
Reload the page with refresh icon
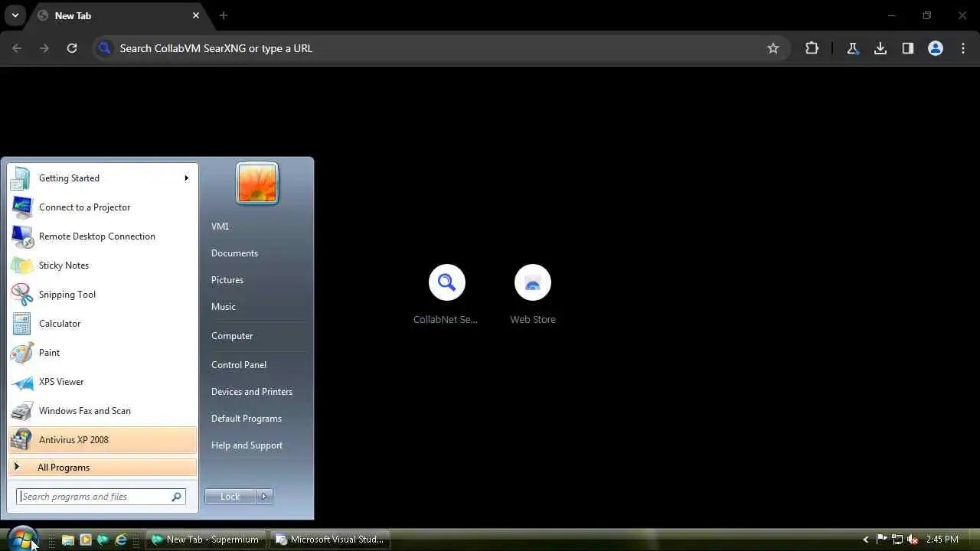[72, 48]
